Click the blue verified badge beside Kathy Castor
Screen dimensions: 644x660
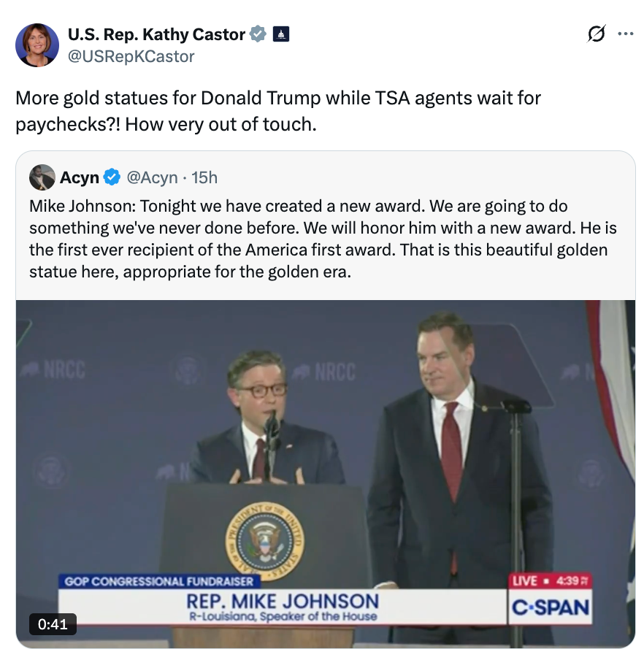pyautogui.click(x=257, y=32)
